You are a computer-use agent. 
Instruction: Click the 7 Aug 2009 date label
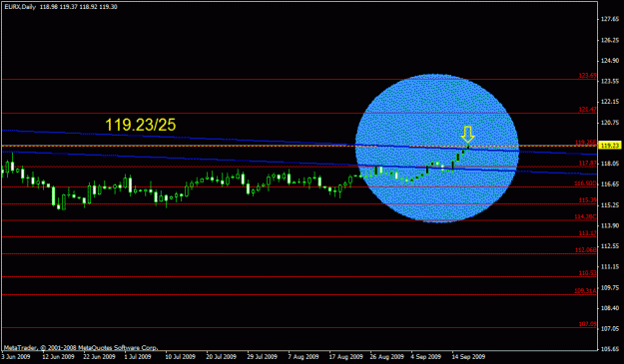304,356
